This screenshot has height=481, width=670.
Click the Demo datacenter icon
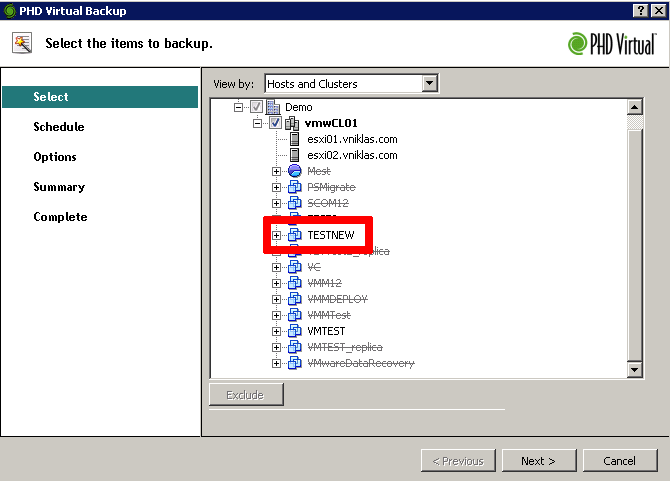pos(273,107)
